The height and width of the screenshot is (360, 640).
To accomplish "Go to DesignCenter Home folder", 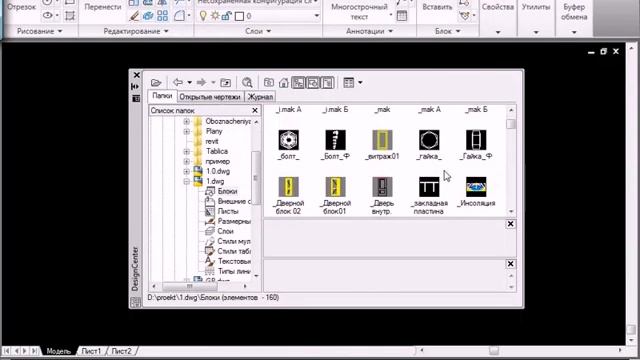I will coord(283,82).
